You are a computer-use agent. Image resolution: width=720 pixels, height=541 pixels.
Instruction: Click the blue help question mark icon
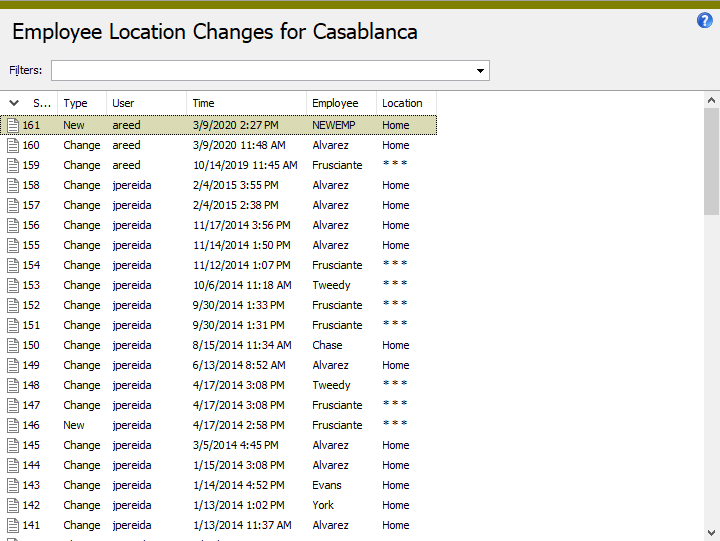[x=705, y=20]
